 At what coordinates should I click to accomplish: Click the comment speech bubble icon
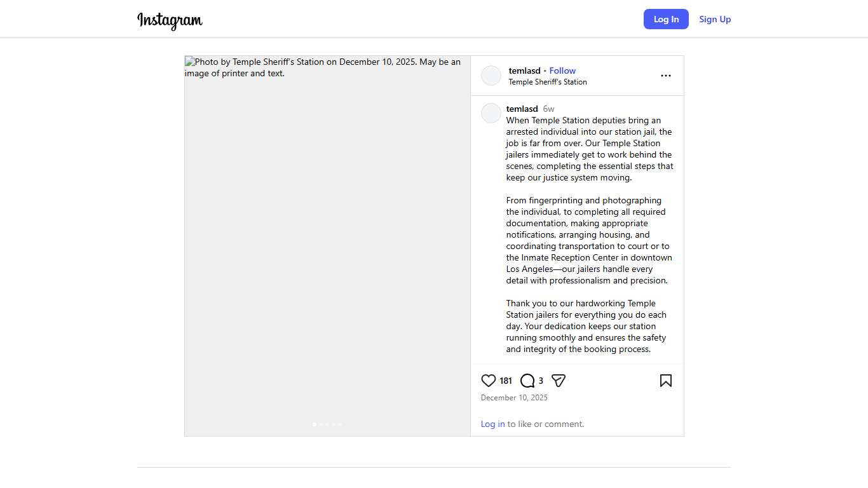point(527,381)
